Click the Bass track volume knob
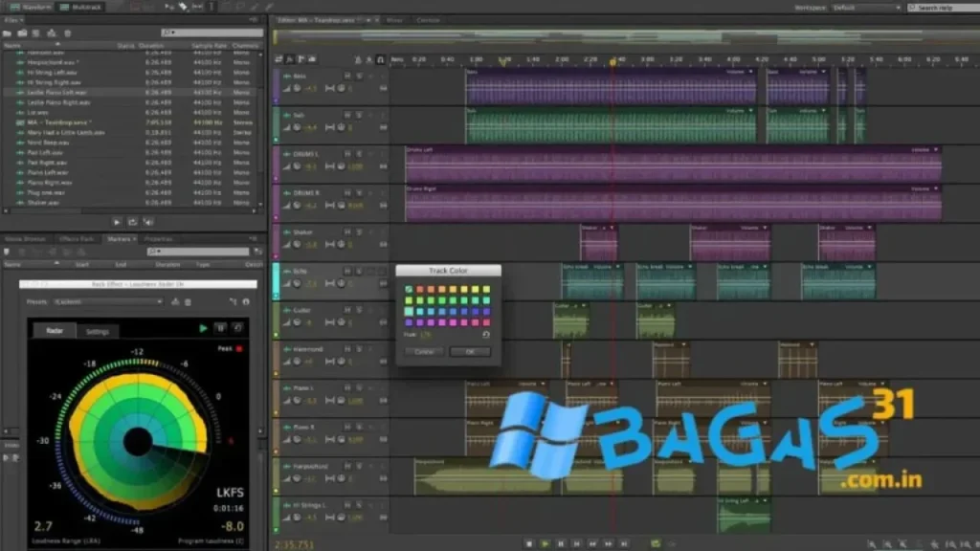This screenshot has width=980, height=551. [x=297, y=88]
